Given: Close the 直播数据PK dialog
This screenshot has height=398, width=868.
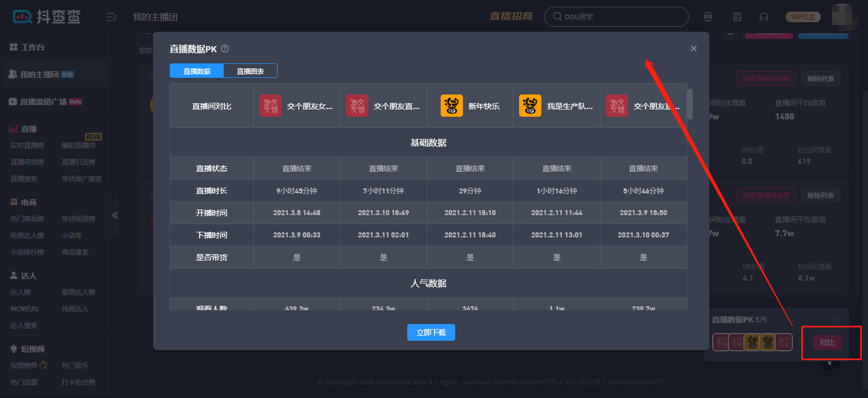Looking at the screenshot, I should 693,49.
